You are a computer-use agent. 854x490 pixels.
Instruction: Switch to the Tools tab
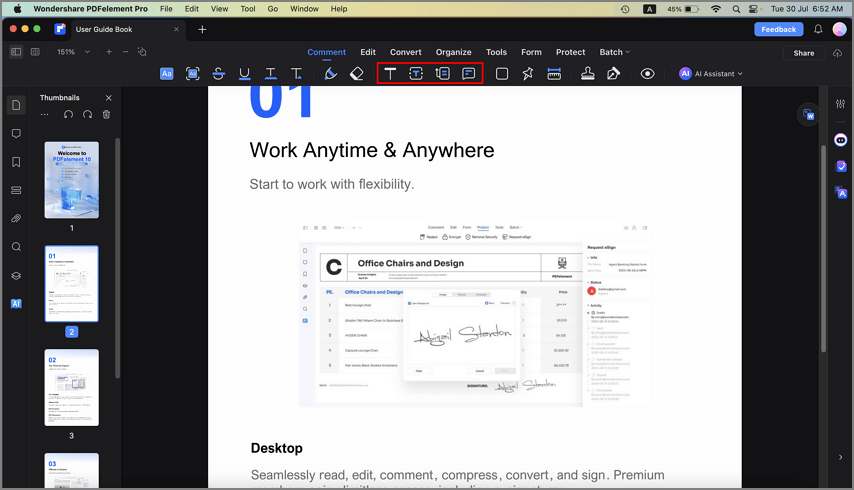(x=496, y=52)
